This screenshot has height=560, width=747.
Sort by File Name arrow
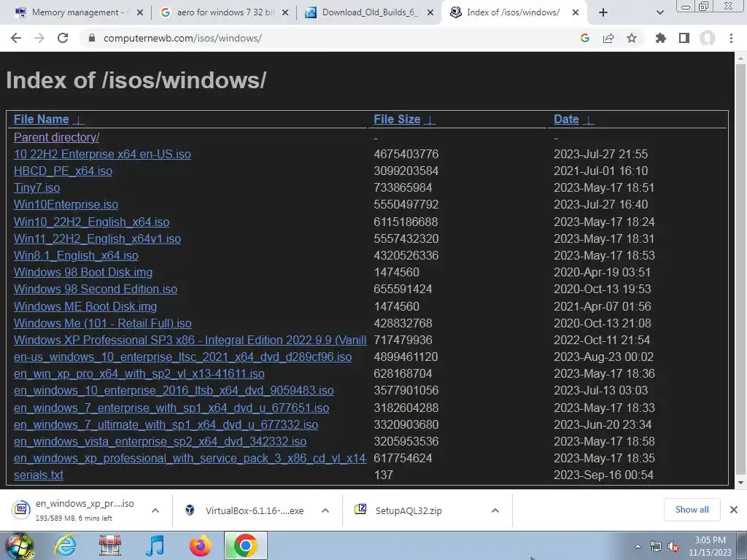click(x=79, y=120)
